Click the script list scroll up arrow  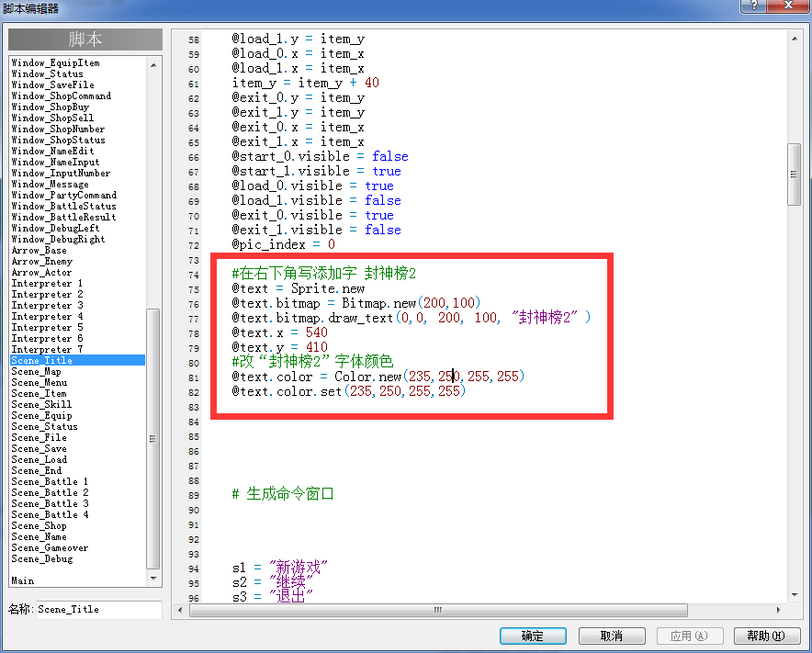point(153,64)
